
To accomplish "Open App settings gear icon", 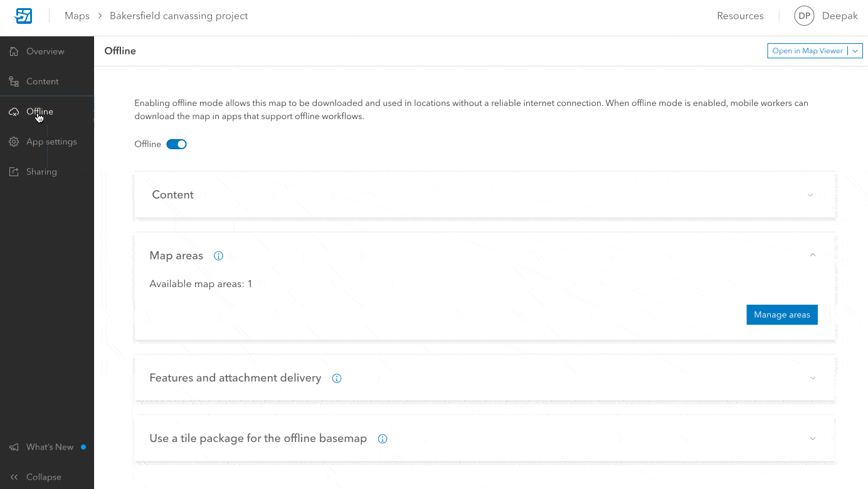I will pyautogui.click(x=14, y=142).
